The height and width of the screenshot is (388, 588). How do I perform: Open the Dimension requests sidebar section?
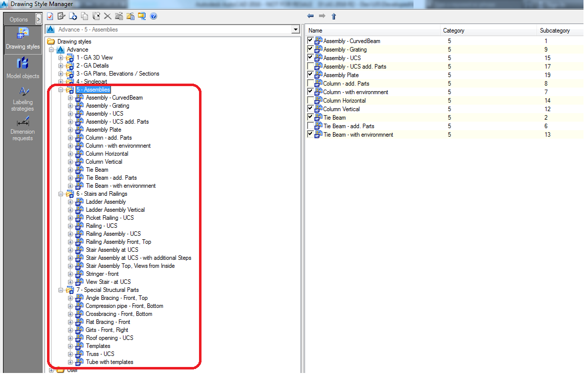point(23,129)
